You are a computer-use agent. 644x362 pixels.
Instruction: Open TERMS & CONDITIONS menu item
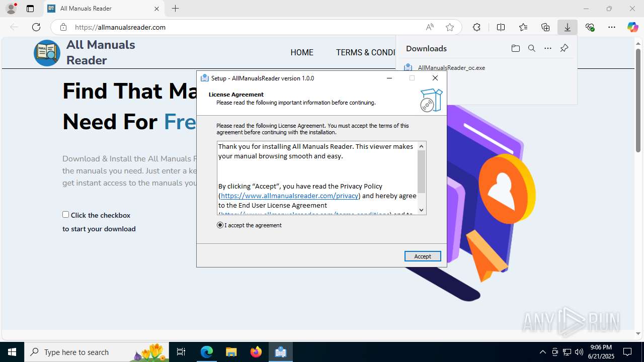coord(366,52)
